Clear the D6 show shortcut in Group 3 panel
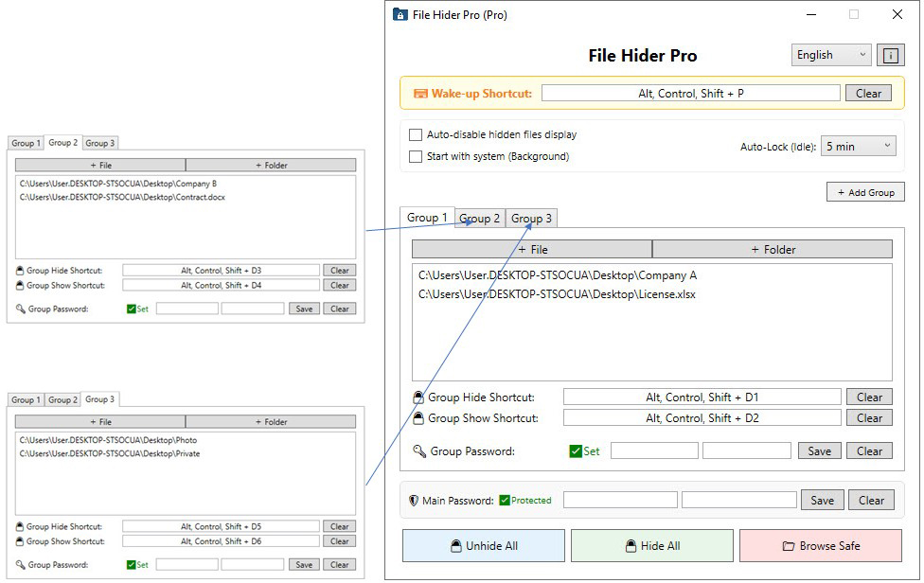The height and width of the screenshot is (583, 924). (x=340, y=541)
